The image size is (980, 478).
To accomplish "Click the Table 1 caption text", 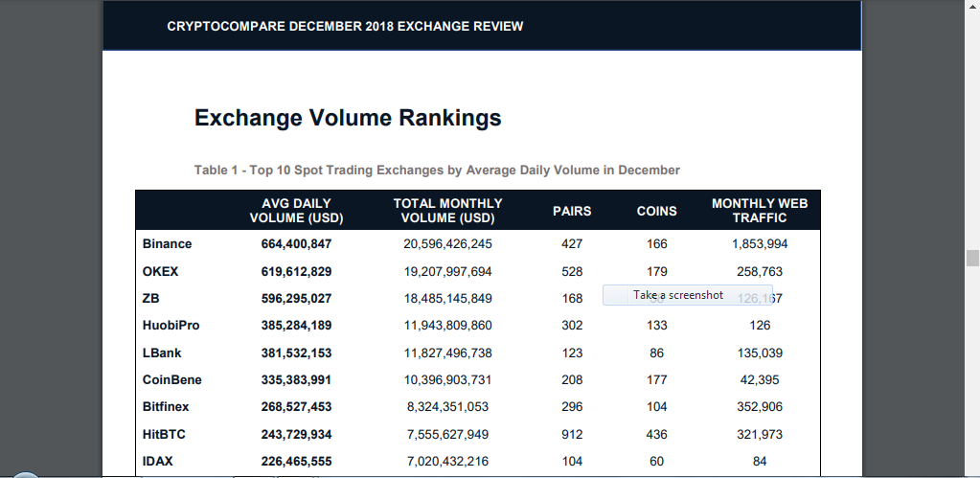I will [437, 170].
